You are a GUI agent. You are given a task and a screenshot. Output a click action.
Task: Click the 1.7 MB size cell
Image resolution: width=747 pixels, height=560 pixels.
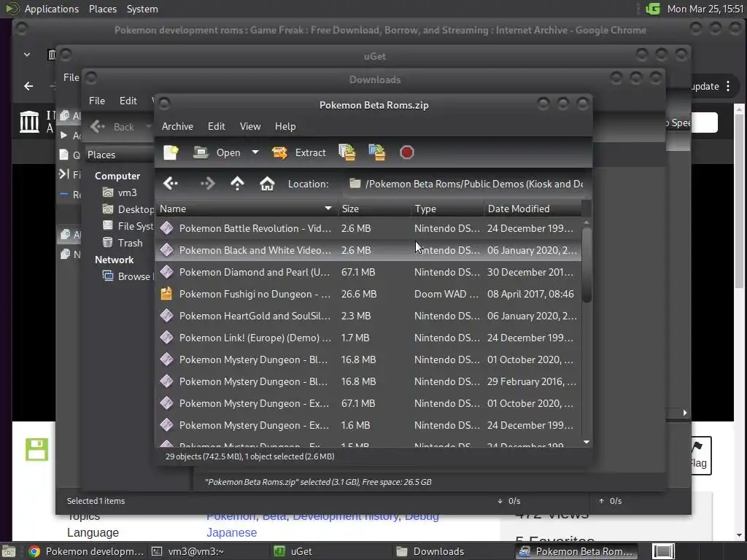(355, 338)
